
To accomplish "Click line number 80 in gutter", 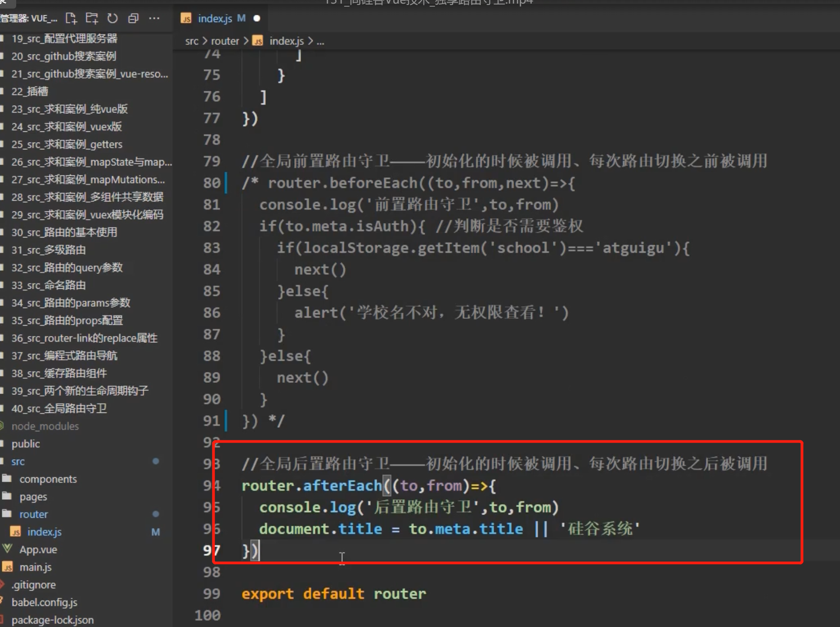I will tap(211, 183).
